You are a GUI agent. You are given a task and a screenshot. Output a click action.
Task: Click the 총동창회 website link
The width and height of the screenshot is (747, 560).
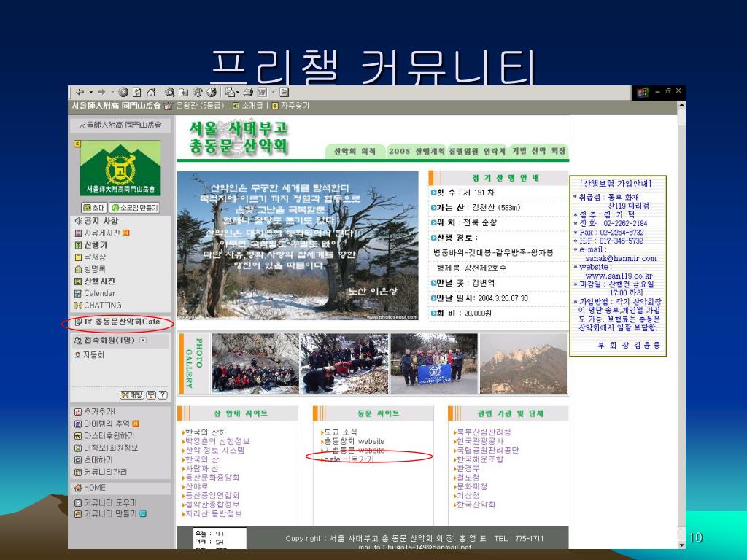pyautogui.click(x=354, y=441)
